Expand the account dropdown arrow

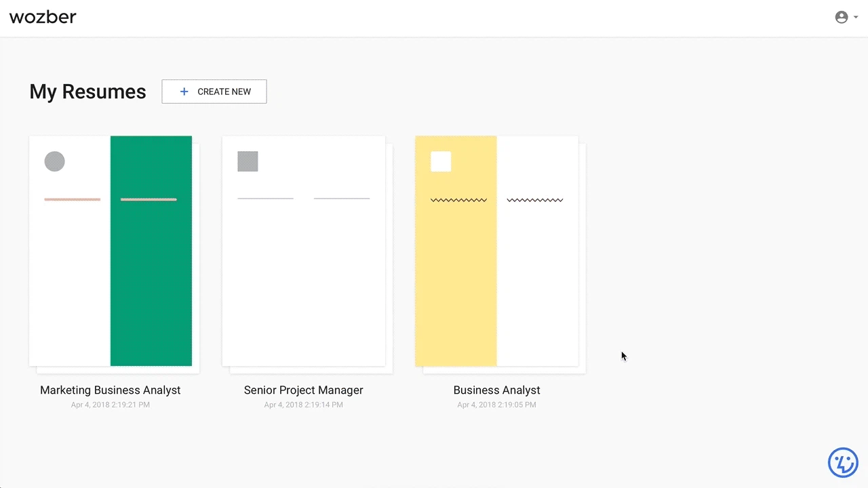[856, 18]
